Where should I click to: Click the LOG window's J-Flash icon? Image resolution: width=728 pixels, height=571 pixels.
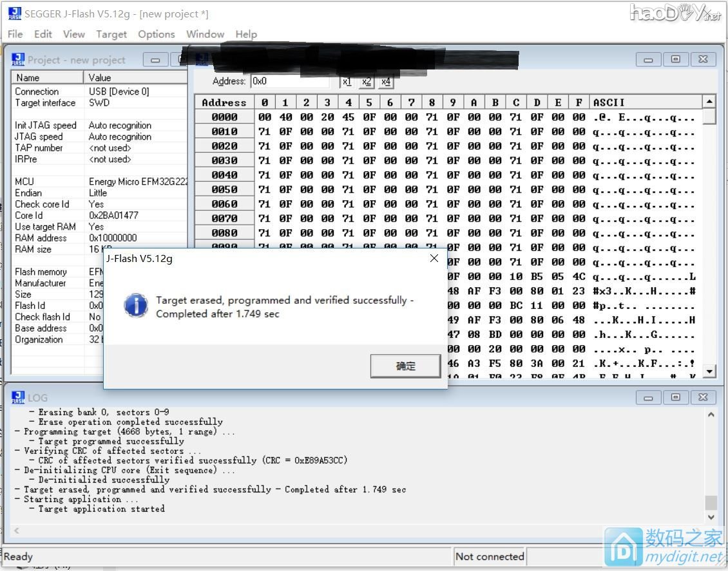pos(18,398)
